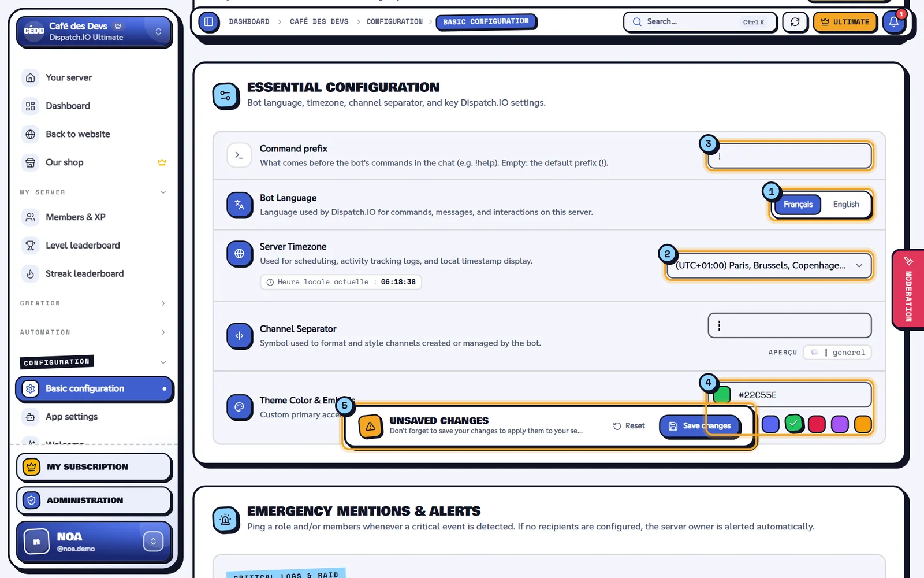Click the Theme Color palette icon
This screenshot has width=924, height=578.
pyautogui.click(x=239, y=407)
